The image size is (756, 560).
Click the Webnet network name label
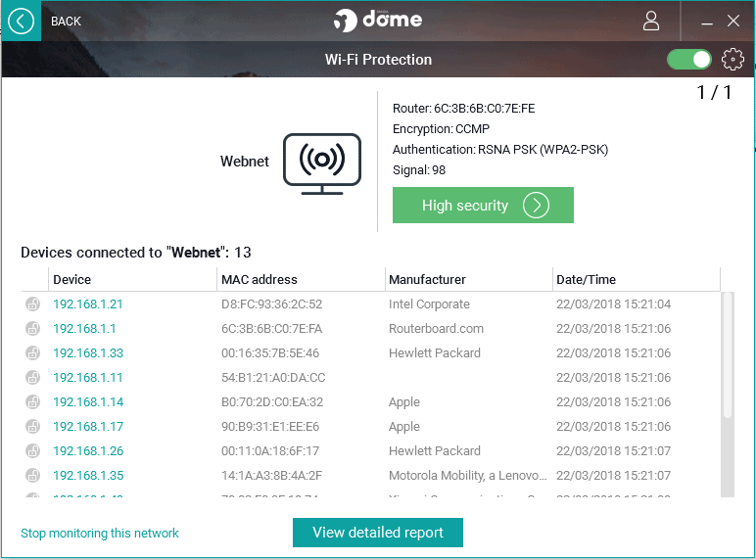point(245,162)
